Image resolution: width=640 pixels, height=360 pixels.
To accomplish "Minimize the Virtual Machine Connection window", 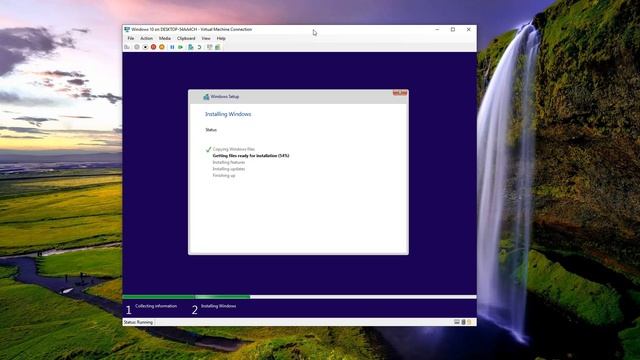I will click(437, 29).
